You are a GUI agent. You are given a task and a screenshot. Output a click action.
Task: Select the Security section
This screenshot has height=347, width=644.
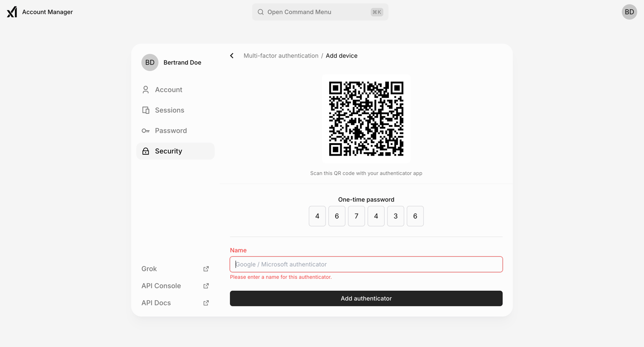[175, 151]
